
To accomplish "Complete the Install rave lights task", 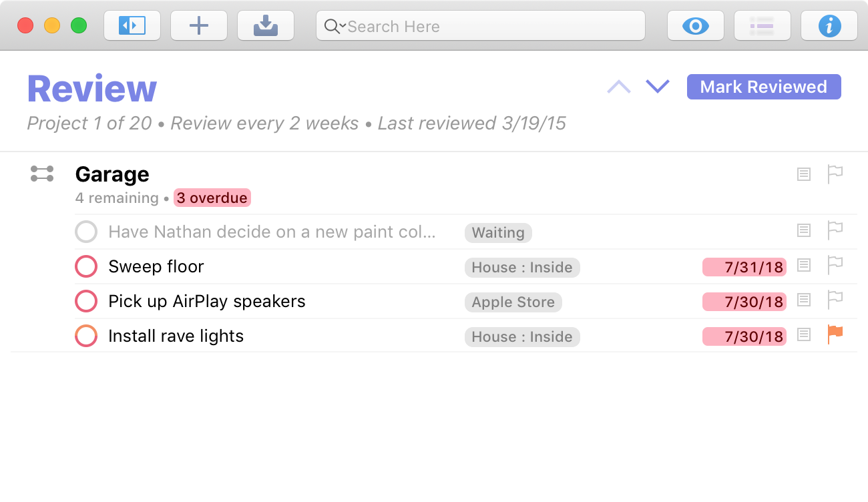I will pyautogui.click(x=86, y=336).
